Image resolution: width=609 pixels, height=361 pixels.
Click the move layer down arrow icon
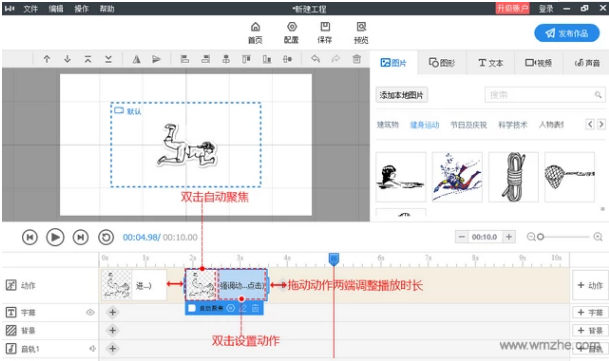[x=67, y=59]
